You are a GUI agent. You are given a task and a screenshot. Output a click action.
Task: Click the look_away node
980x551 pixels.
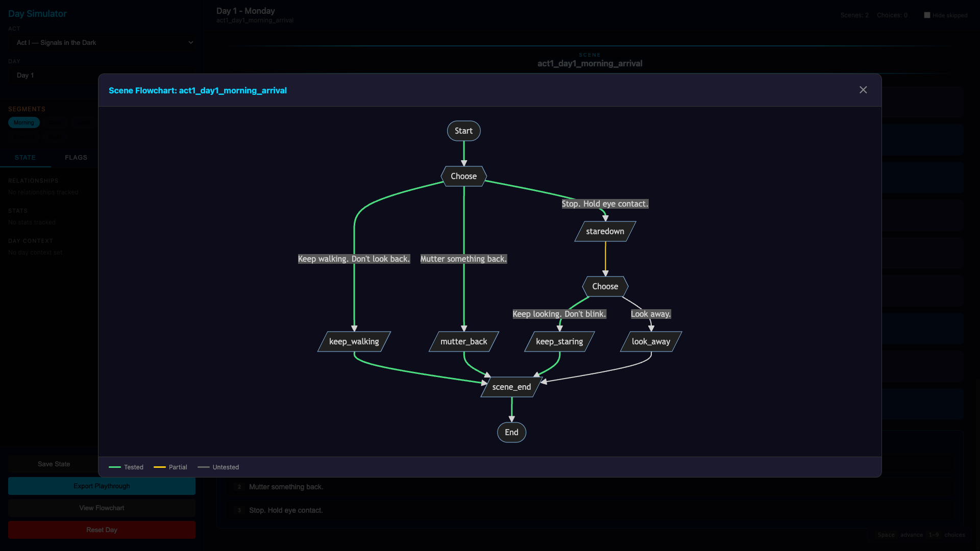click(x=651, y=342)
